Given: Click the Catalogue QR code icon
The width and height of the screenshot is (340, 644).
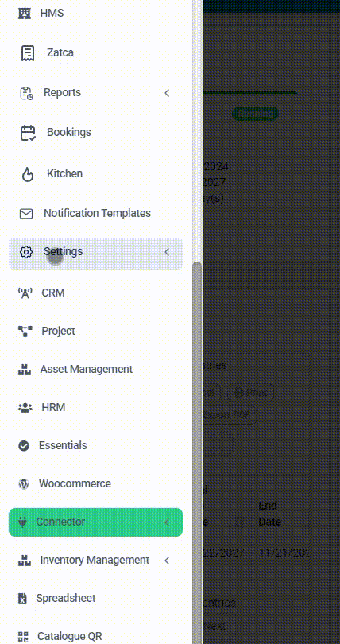Looking at the screenshot, I should 24,637.
